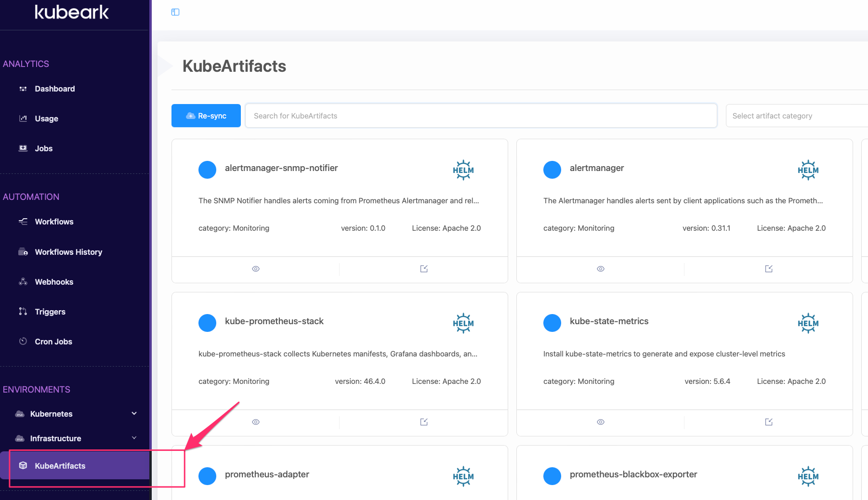Click the kubeark logo
Viewport: 868px width, 500px height.
click(72, 12)
